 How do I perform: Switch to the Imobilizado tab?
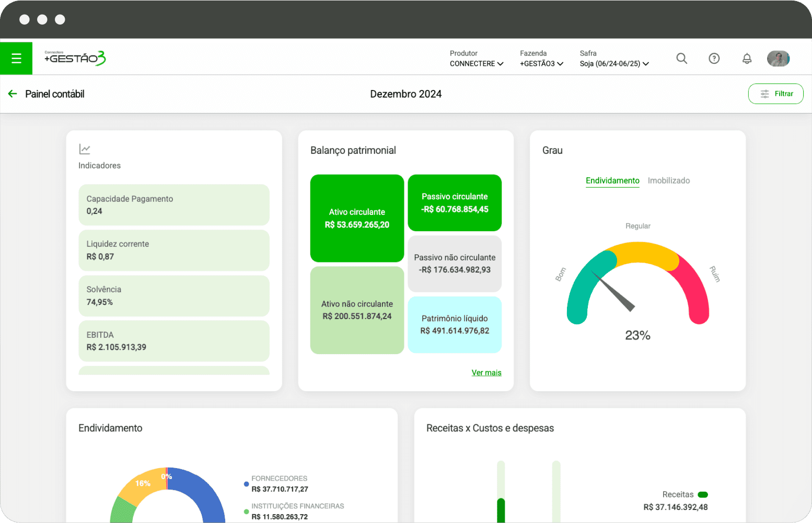click(668, 180)
